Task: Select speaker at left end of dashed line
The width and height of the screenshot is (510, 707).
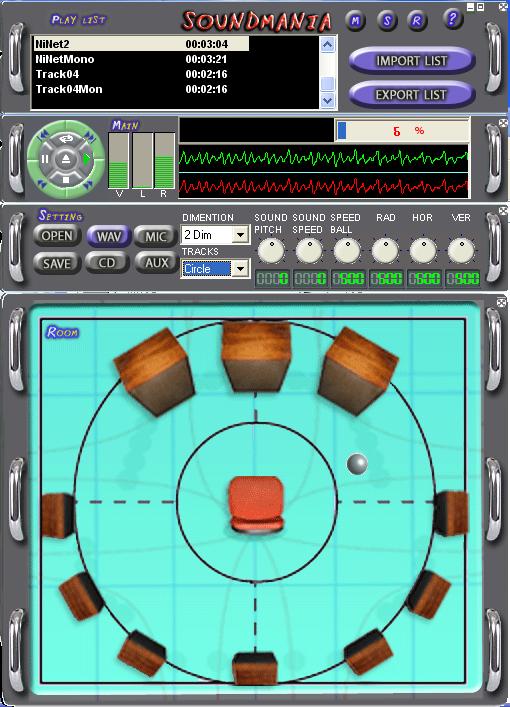Action: [x=58, y=515]
